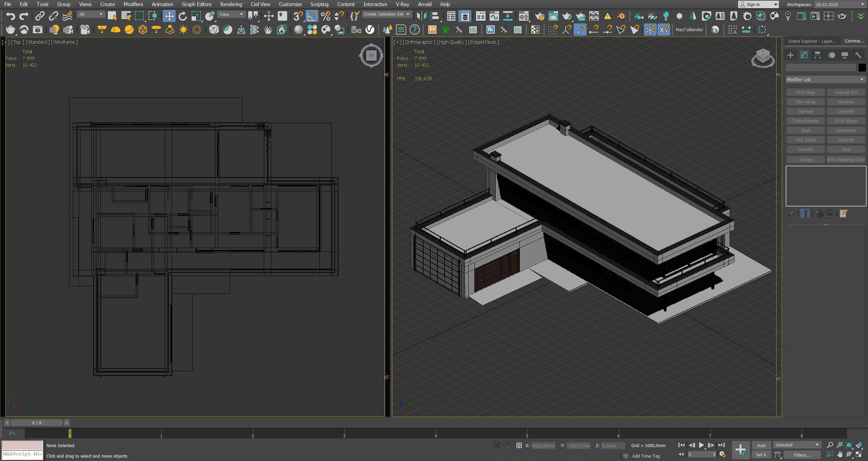Expand Create Selection Set dropdown

tap(387, 14)
